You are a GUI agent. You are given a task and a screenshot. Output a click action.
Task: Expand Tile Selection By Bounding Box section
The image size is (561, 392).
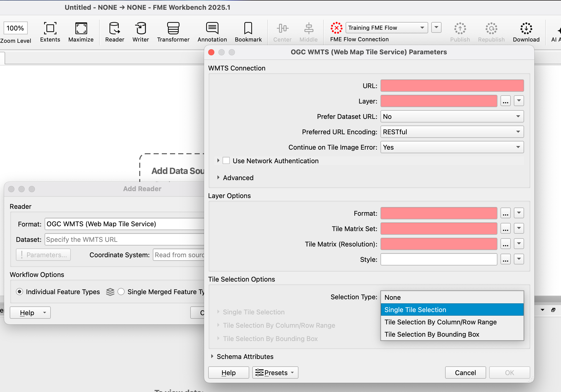point(218,338)
